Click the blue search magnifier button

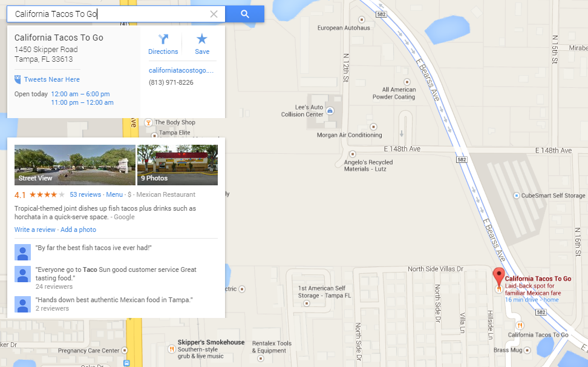tap(245, 15)
